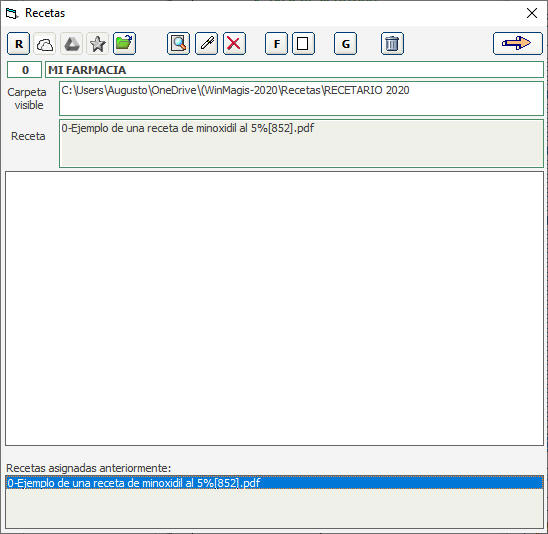Click the magnifier preview icon
Image resolution: width=548 pixels, height=534 pixels.
(179, 44)
